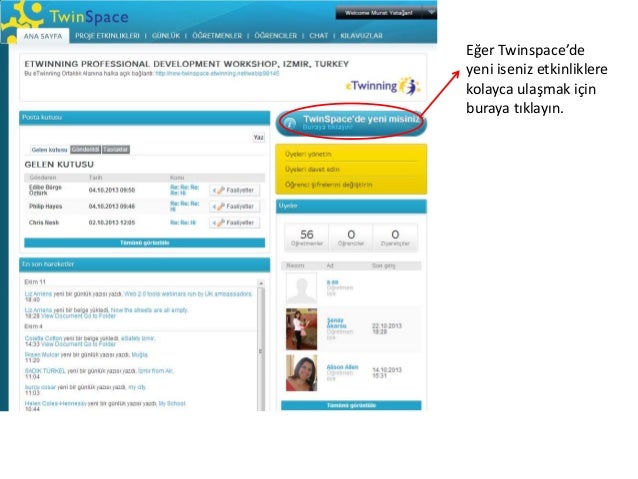This screenshot has height=479, width=638.
Task: Click Üyeleri yönetin link
Action: point(308,154)
